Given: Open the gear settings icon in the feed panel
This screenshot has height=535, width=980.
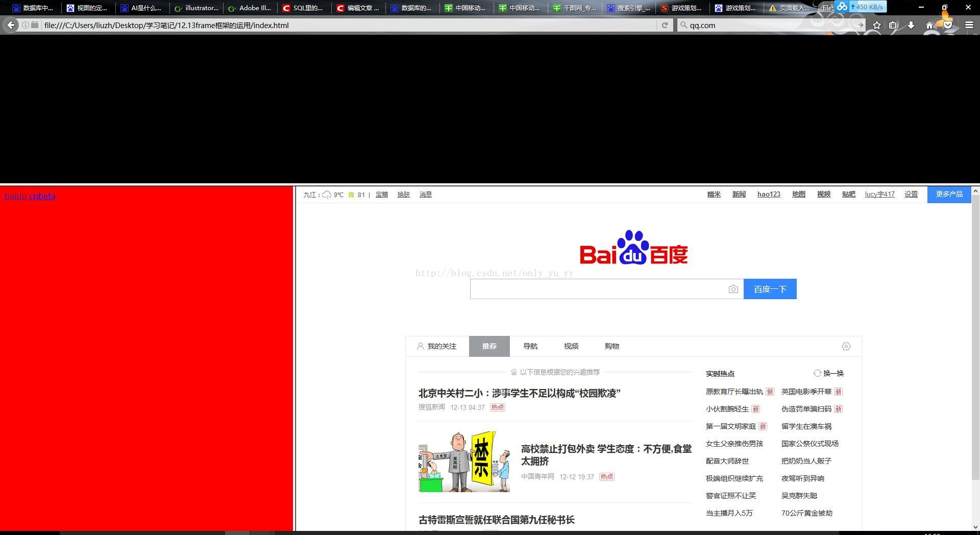Looking at the screenshot, I should pyautogui.click(x=846, y=347).
